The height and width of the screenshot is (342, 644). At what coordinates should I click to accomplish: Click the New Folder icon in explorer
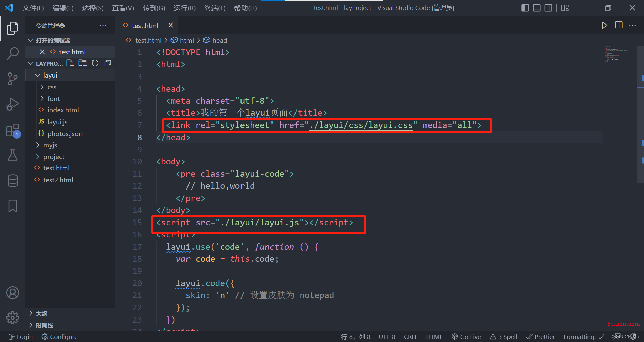click(x=83, y=63)
